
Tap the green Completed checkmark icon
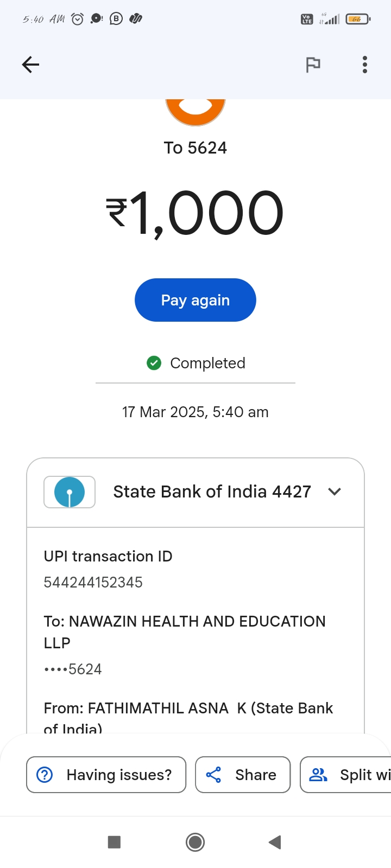pyautogui.click(x=154, y=363)
